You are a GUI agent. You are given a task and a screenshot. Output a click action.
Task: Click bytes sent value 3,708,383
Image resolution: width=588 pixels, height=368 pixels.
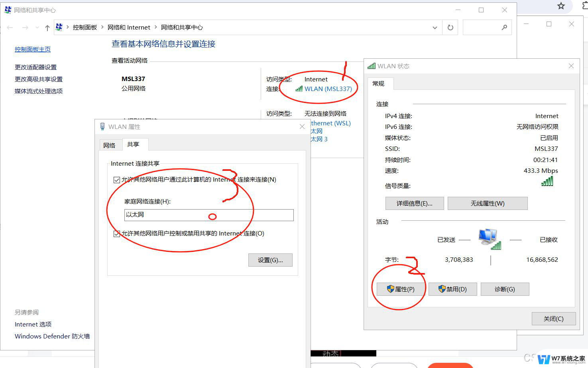pos(459,260)
